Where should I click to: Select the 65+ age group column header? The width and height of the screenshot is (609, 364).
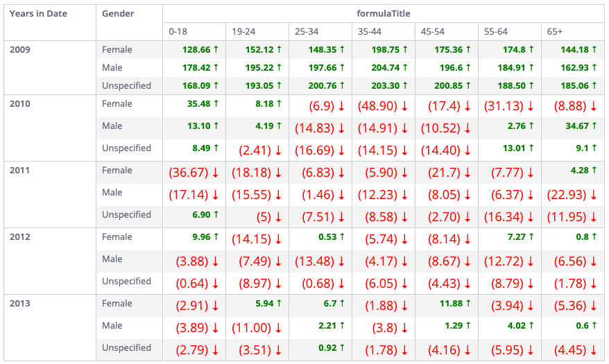tap(555, 31)
